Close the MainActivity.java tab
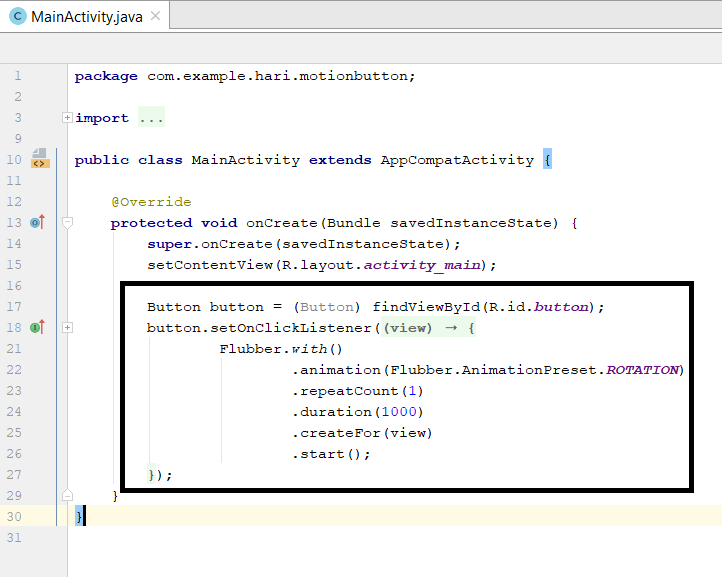 tap(156, 16)
